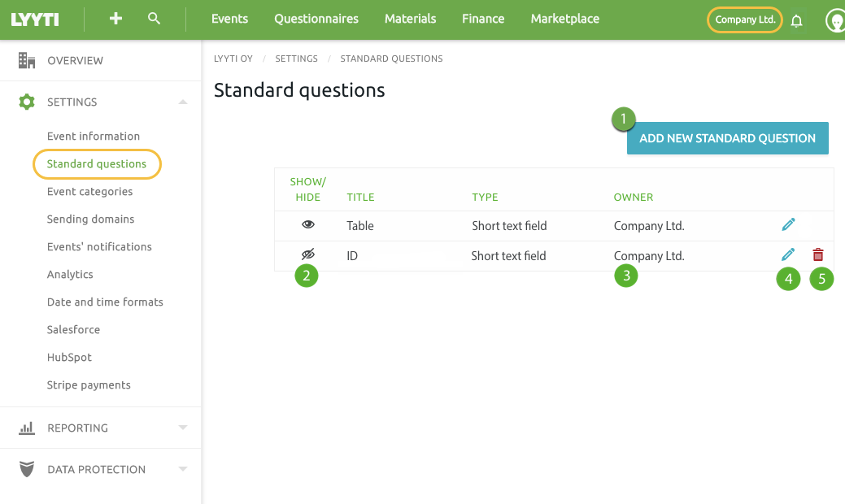This screenshot has height=504, width=845.
Task: Click the Data Protection section label
Action: 97,470
